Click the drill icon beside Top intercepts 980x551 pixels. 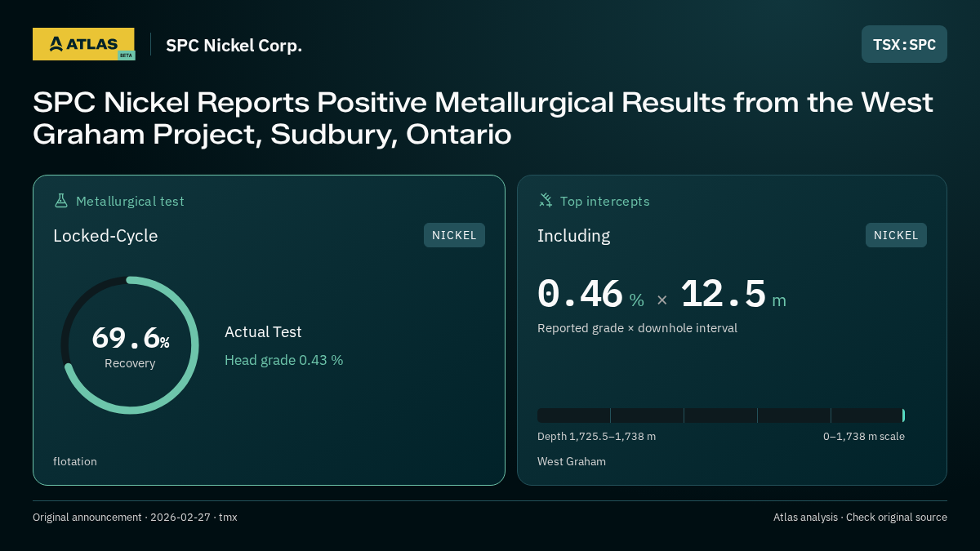coord(546,201)
